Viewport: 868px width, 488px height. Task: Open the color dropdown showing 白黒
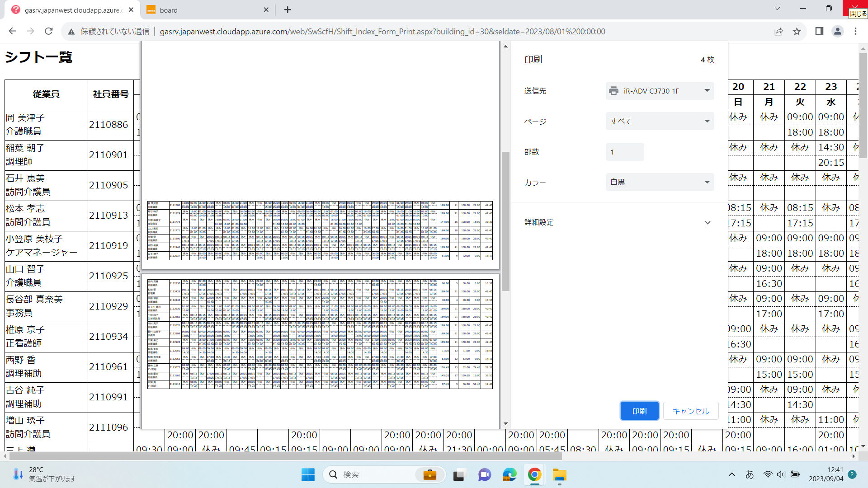[660, 182]
